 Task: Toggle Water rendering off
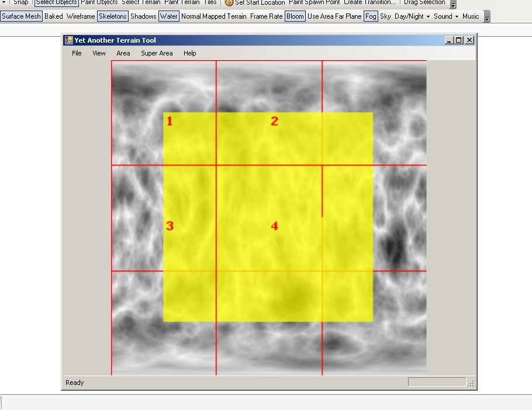pos(168,16)
